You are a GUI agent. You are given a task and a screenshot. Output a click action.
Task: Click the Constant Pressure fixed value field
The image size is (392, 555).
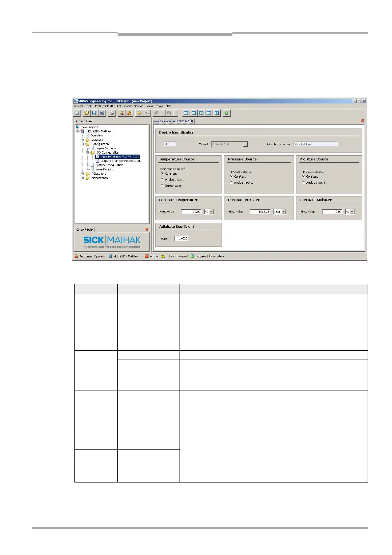click(x=260, y=212)
